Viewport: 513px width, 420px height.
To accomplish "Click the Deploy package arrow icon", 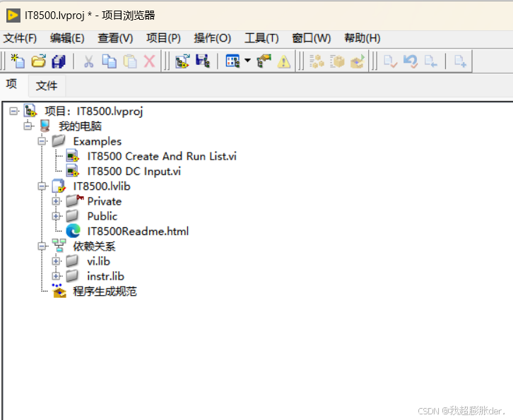I will [358, 61].
